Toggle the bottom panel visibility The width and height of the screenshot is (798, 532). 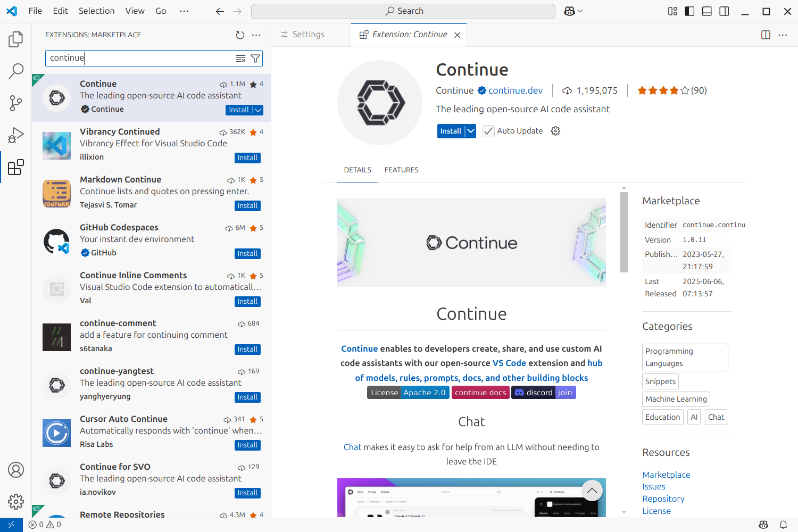pos(707,11)
